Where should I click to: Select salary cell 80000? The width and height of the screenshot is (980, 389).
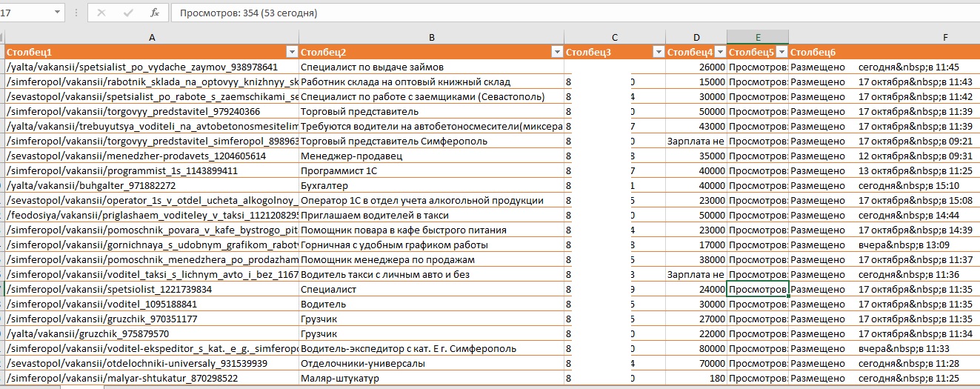696,348
